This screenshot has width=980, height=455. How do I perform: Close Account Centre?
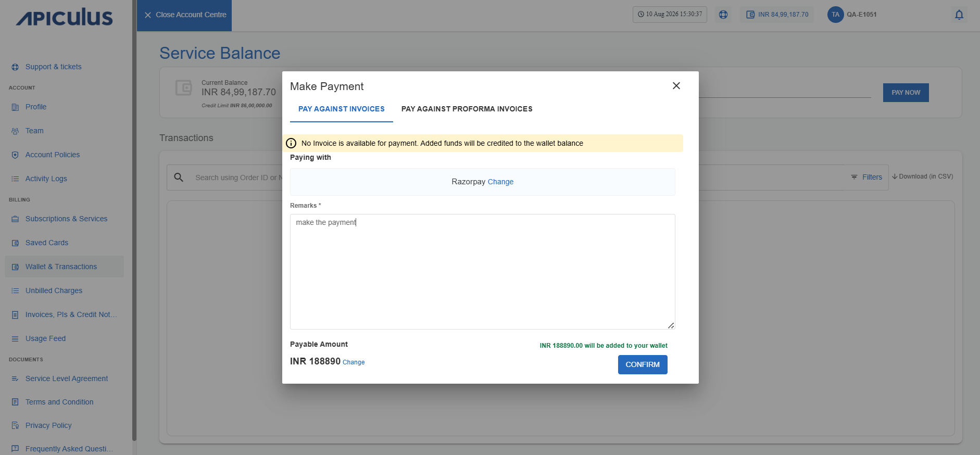pyautogui.click(x=184, y=15)
